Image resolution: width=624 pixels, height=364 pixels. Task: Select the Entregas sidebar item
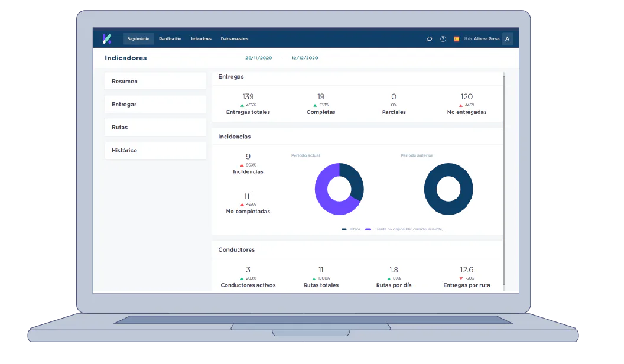click(x=155, y=104)
